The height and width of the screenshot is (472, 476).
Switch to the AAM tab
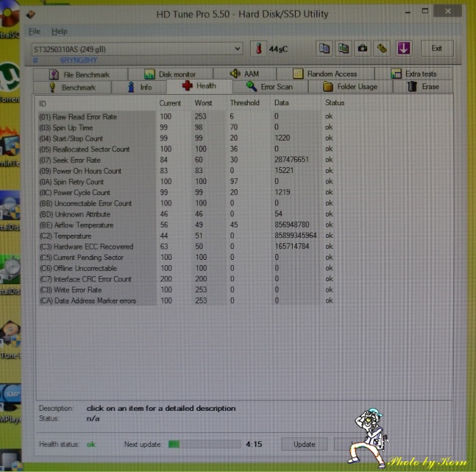(245, 74)
